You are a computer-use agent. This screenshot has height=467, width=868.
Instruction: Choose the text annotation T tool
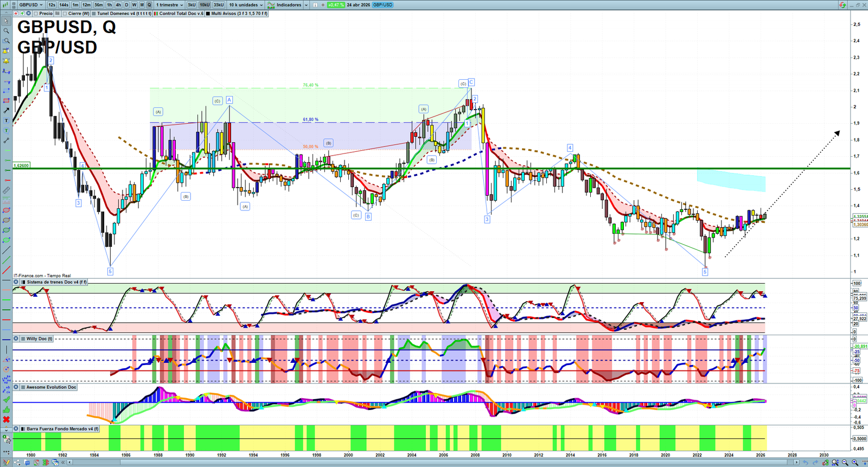click(x=6, y=120)
